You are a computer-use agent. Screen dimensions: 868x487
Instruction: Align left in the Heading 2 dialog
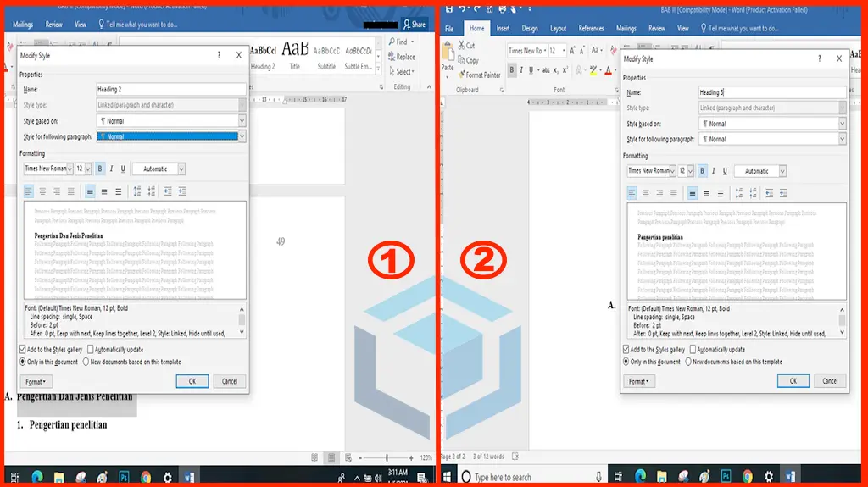pos(28,191)
